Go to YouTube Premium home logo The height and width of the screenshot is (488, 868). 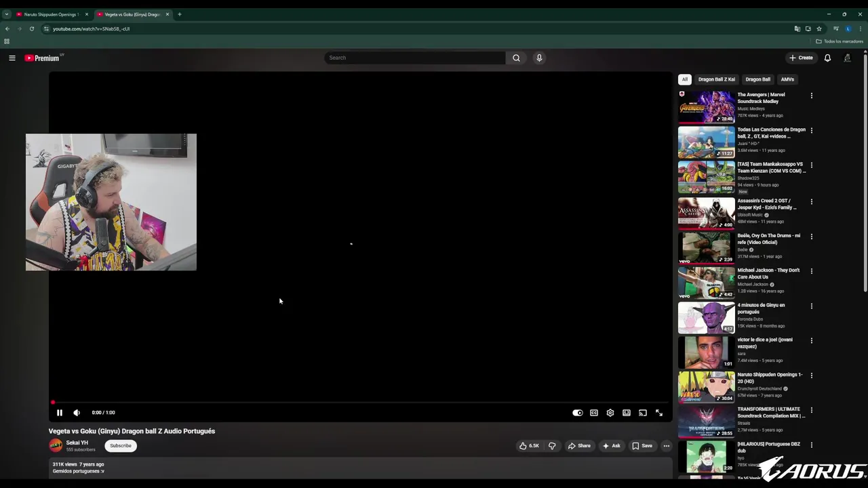click(43, 58)
